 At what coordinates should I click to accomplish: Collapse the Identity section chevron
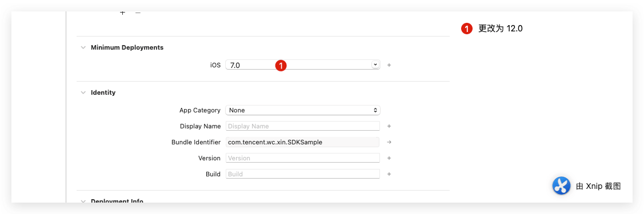(x=83, y=92)
